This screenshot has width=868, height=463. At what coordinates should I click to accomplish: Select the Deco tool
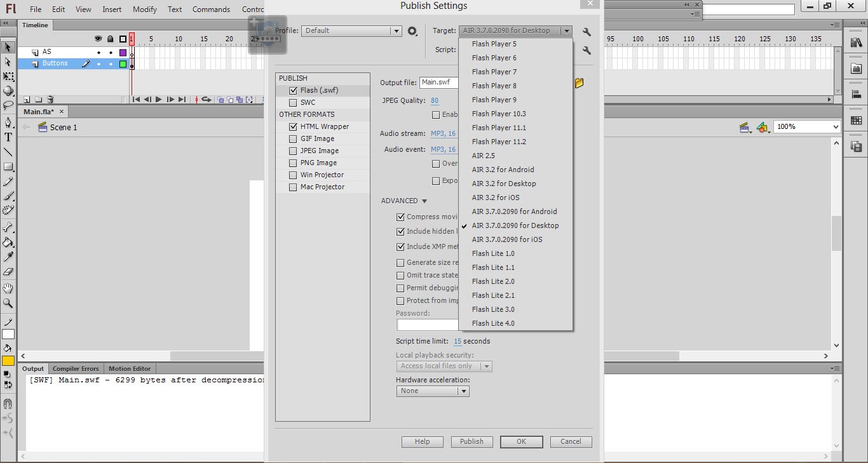pos(8,211)
